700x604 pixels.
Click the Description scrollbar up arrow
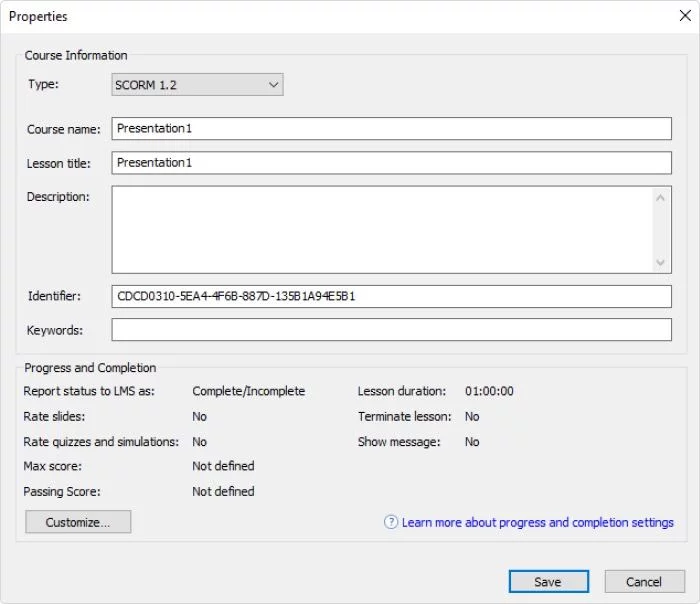point(661,197)
